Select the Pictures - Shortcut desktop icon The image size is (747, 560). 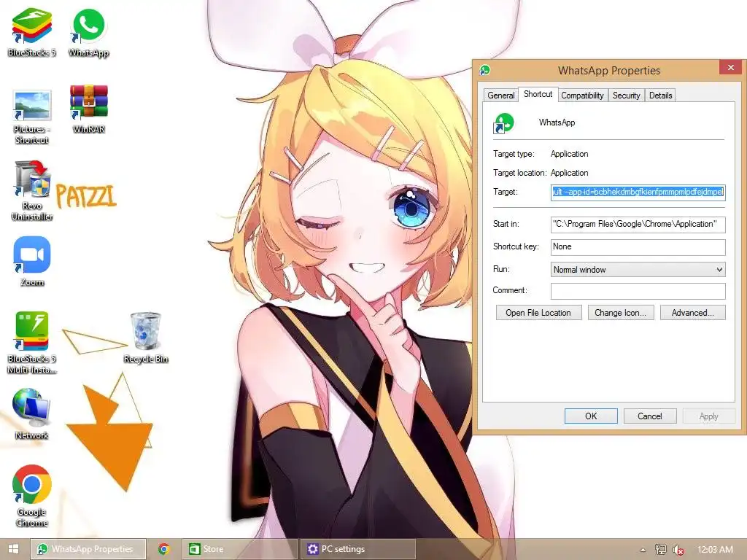(x=31, y=117)
